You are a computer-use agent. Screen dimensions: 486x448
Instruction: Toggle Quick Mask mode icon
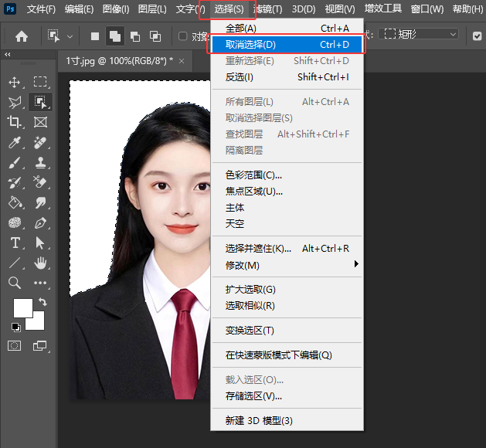click(x=15, y=345)
